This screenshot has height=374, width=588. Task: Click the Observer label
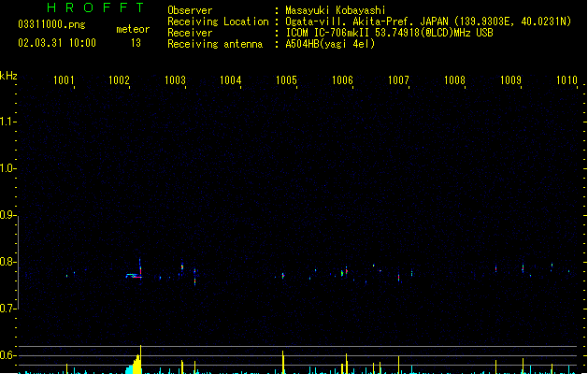(190, 10)
